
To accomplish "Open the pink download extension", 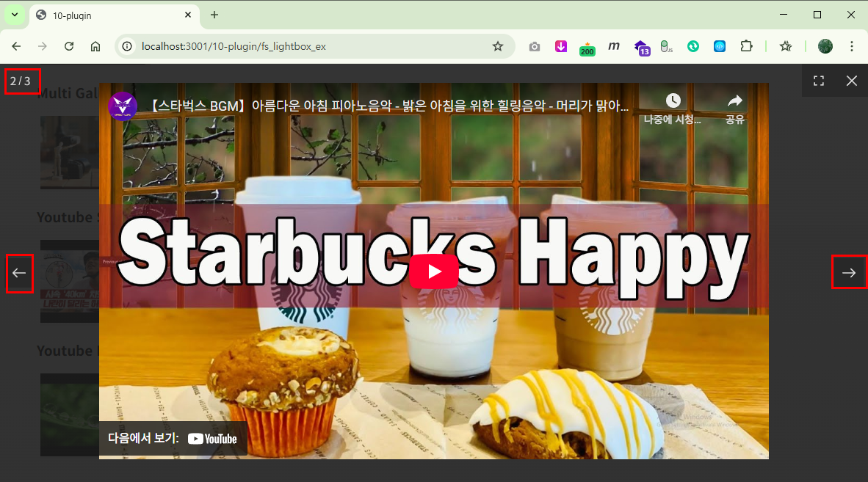I will tap(561, 46).
